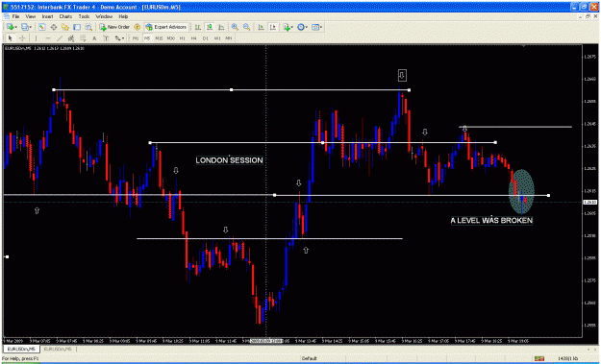This screenshot has height=364, width=601.
Task: Toggle Chart Shift
Action: pyautogui.click(x=273, y=27)
